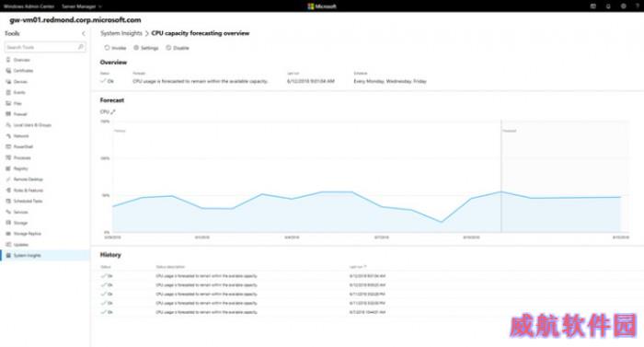Expand the CPU forecast chart
Screen dimensions: 644x347
113,111
